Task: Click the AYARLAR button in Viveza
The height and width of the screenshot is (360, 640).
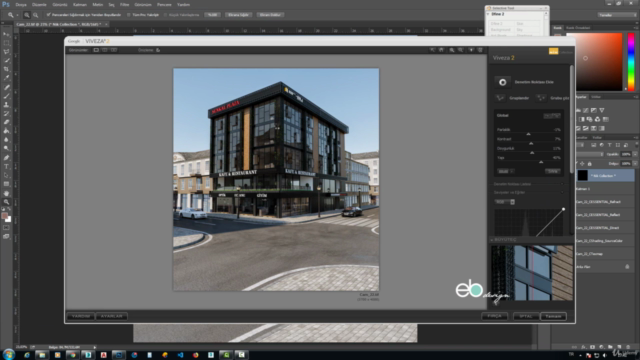Action: point(111,316)
